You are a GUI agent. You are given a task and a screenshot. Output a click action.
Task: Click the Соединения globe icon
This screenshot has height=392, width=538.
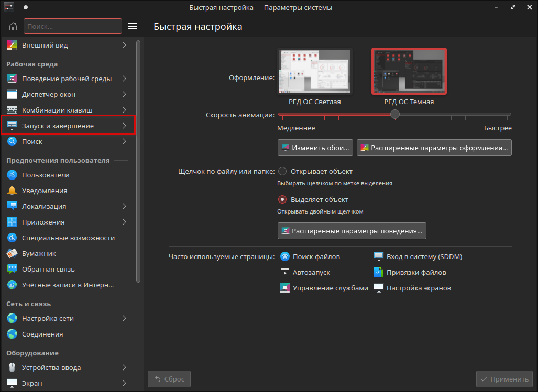click(x=12, y=334)
